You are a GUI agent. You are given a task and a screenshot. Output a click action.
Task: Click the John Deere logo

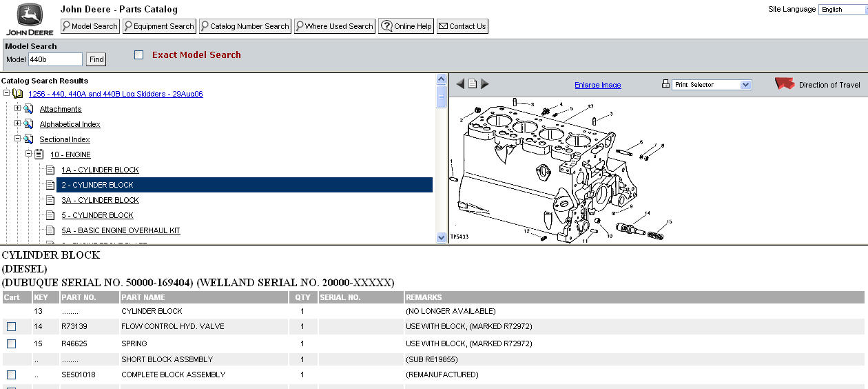(25, 19)
